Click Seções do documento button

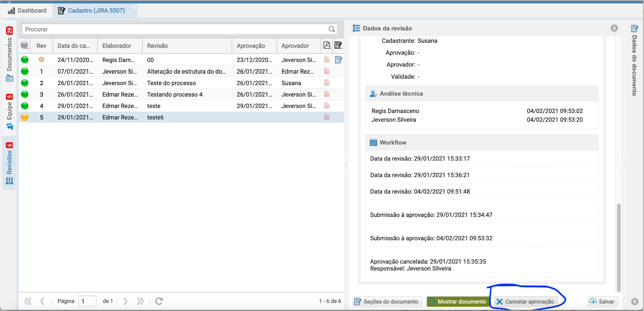pos(387,302)
